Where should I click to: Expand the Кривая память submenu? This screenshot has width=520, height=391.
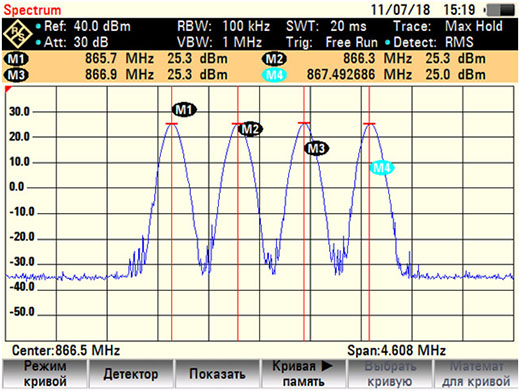(x=303, y=374)
